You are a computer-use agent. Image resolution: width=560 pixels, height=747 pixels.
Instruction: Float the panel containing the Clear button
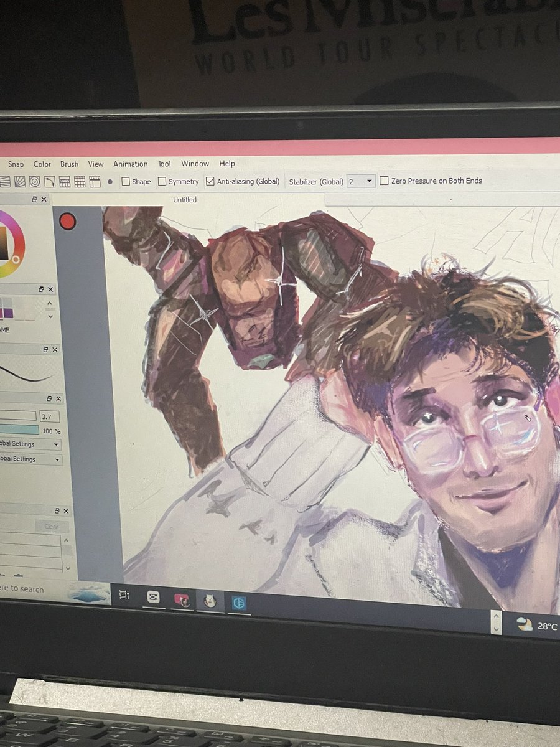point(56,510)
